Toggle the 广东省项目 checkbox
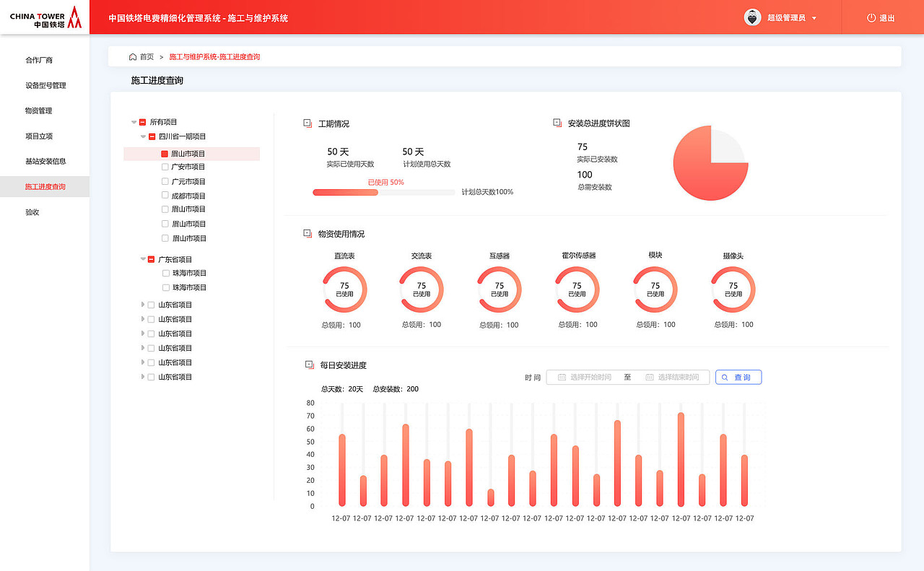This screenshot has height=571, width=924. [152, 259]
